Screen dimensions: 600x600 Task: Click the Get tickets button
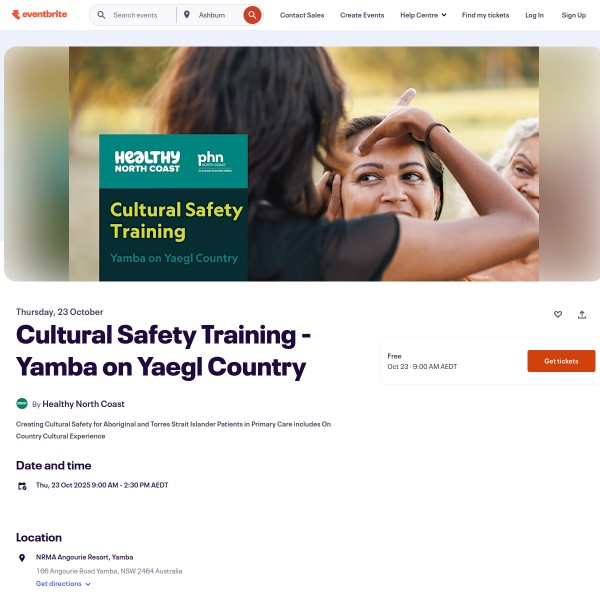pyautogui.click(x=561, y=361)
